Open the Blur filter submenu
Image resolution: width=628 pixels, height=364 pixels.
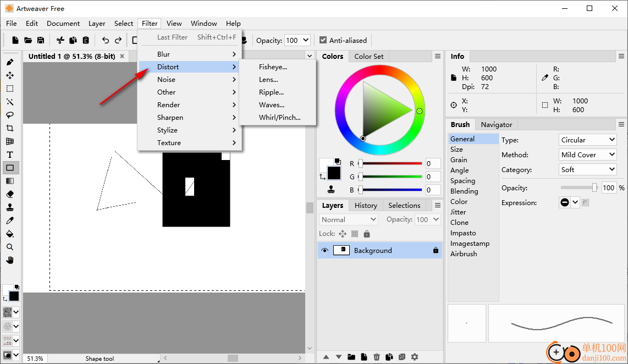pos(190,54)
